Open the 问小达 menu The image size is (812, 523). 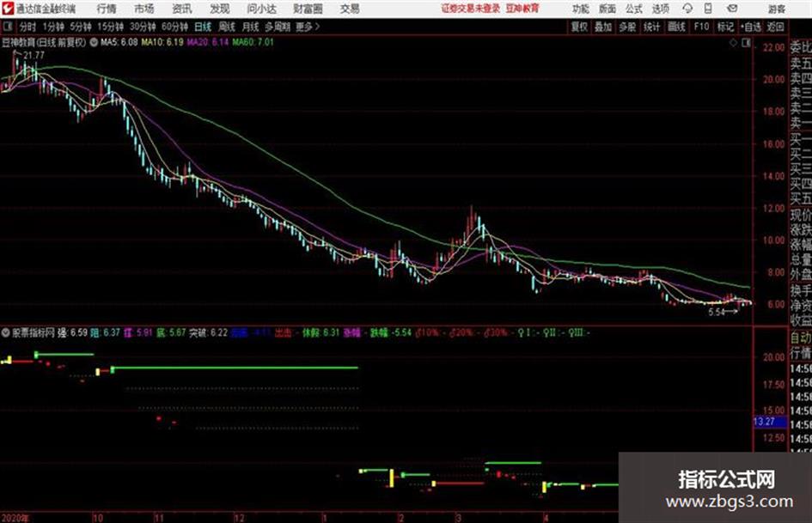coord(261,9)
